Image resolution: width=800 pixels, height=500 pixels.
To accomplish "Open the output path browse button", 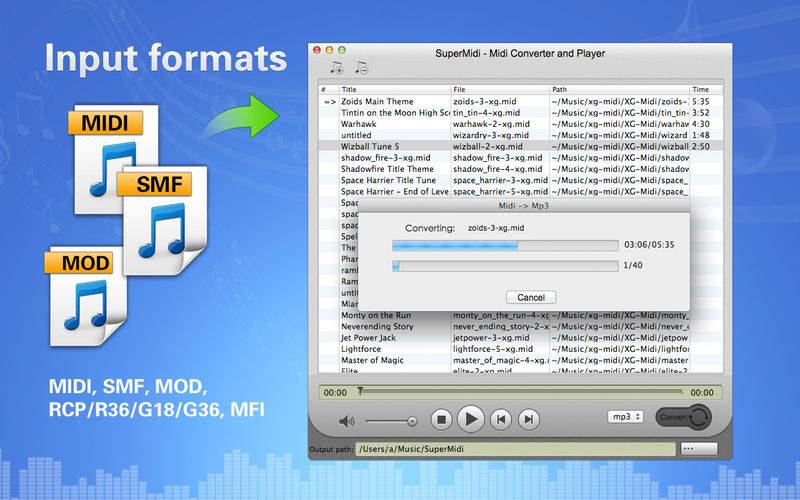I will [x=699, y=449].
